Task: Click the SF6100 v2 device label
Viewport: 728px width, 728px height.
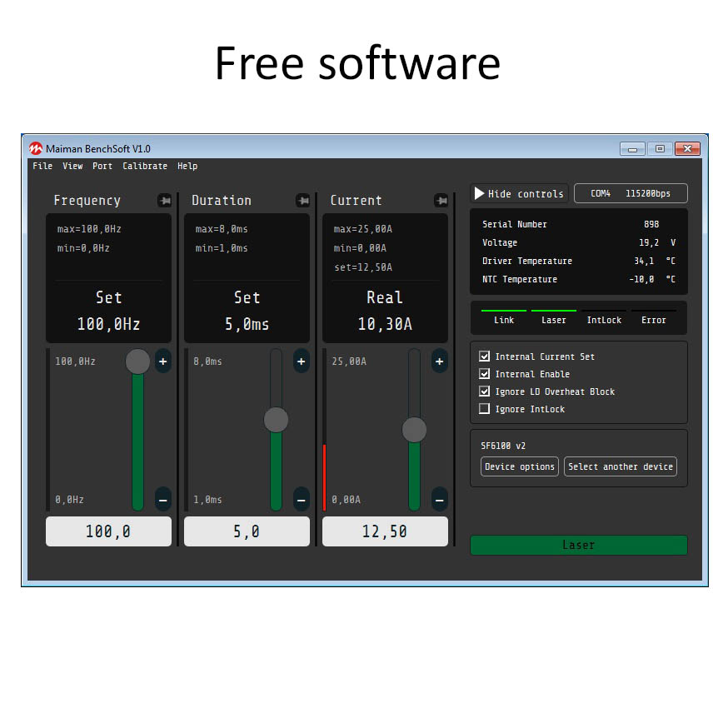Action: (x=503, y=446)
